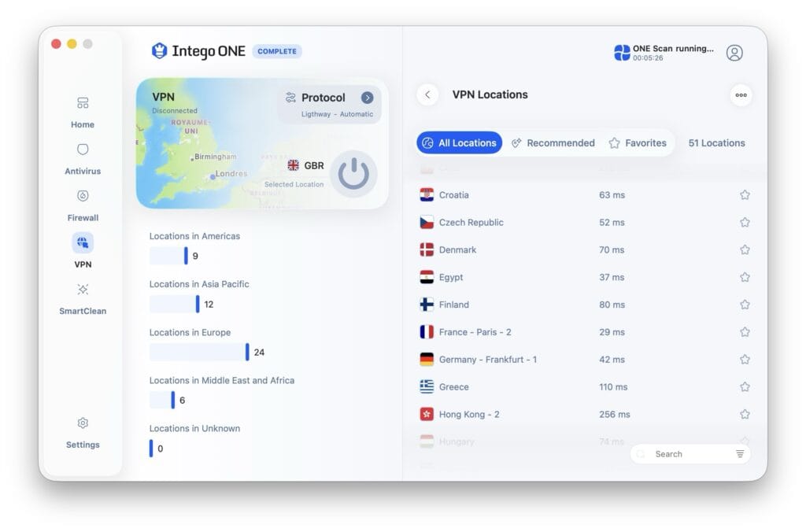Open the user account icon
The width and height of the screenshot is (806, 532).
(735, 52)
